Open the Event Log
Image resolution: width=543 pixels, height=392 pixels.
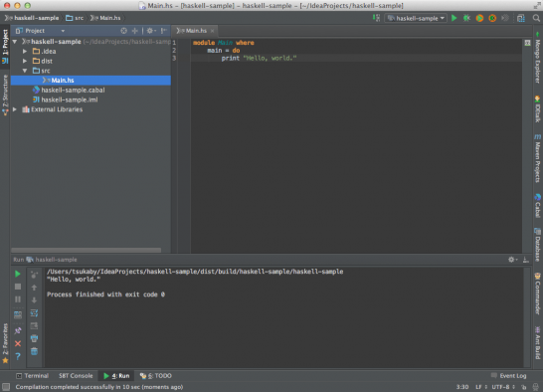509,376
